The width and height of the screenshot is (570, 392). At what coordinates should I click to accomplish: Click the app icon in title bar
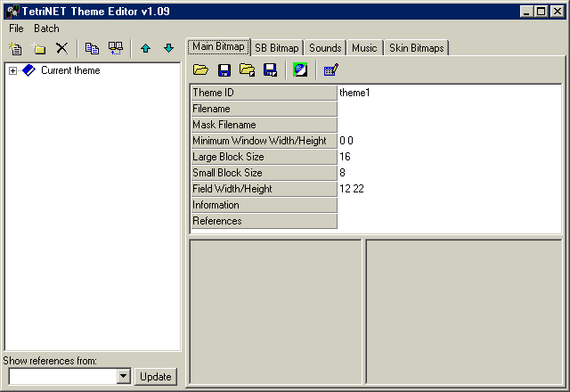(12, 12)
